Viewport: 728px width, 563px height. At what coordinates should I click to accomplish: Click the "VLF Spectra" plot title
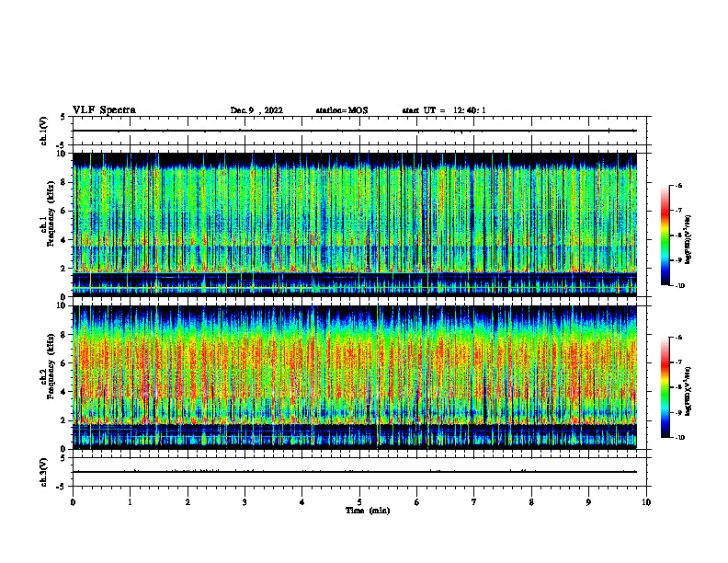pos(104,110)
